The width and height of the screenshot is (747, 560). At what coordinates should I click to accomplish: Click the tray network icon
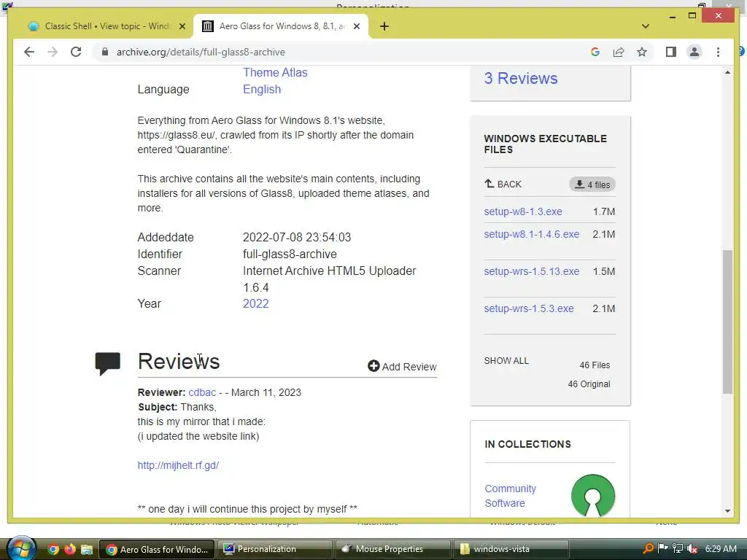coord(678,548)
